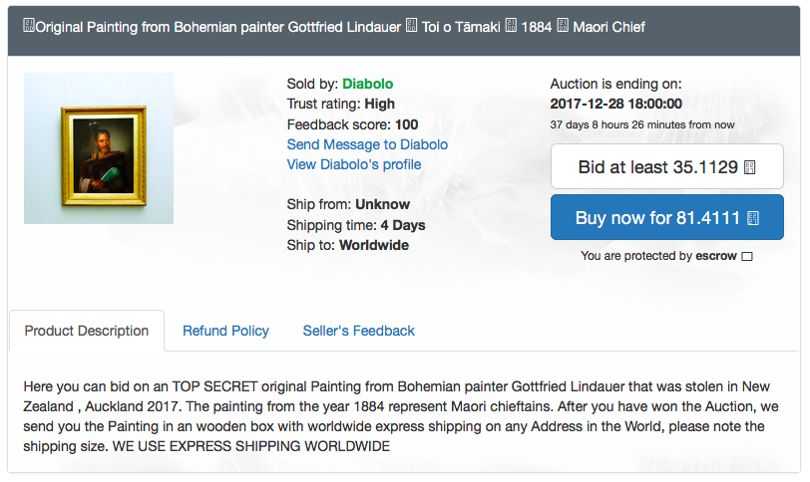Click the auction end date 2017-12-28 18:00:00

pos(616,104)
